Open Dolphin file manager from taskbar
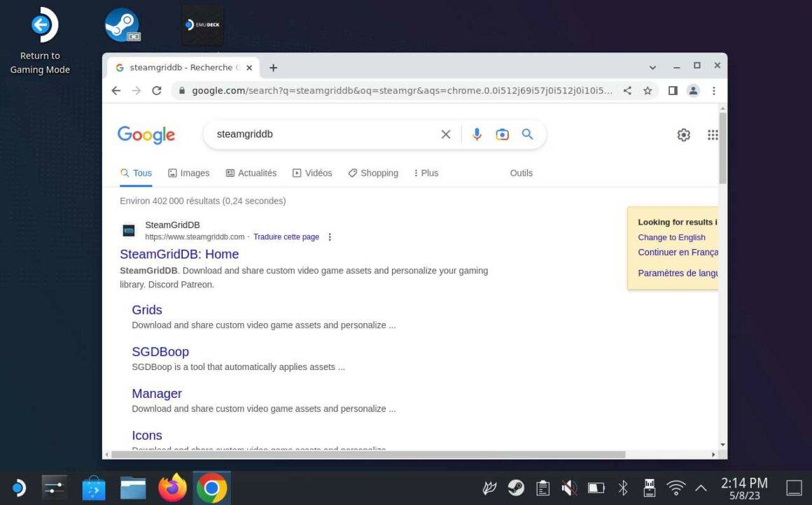 (x=133, y=488)
